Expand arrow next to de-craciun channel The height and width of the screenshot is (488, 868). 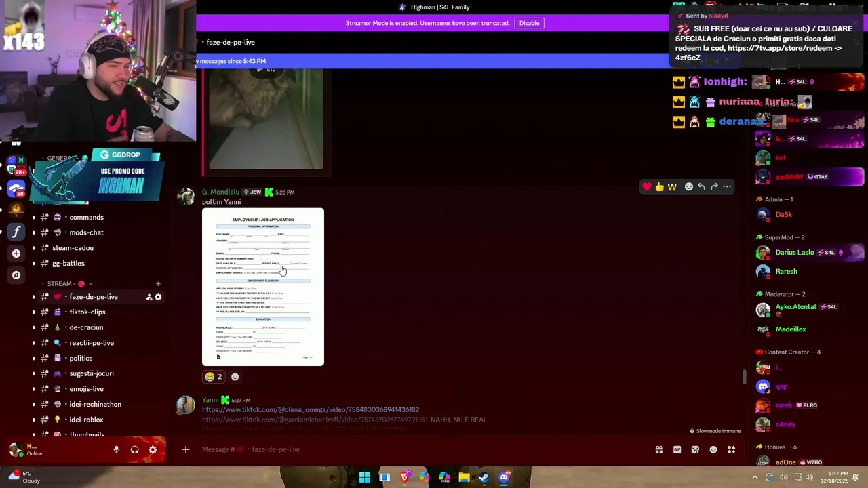34,327
